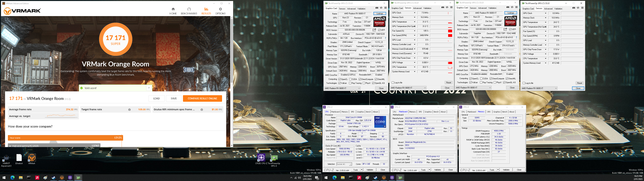Click camera icon in GPU-Z sensors window reading 3490 RPM

point(443,8)
